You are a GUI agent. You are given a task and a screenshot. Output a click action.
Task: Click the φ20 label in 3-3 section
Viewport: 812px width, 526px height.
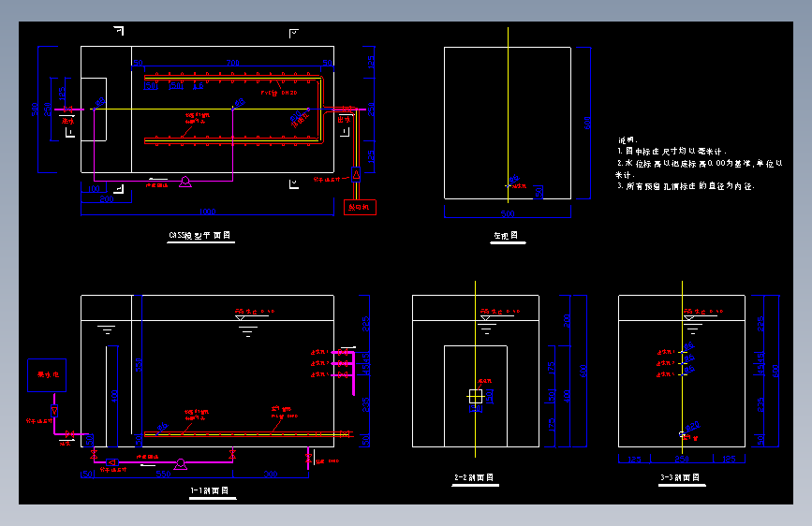(x=692, y=427)
